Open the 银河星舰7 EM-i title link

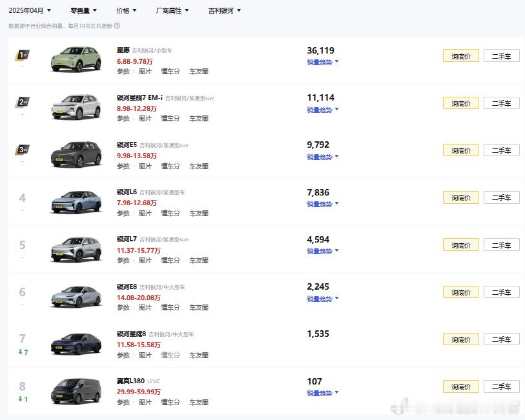pyautogui.click(x=139, y=97)
